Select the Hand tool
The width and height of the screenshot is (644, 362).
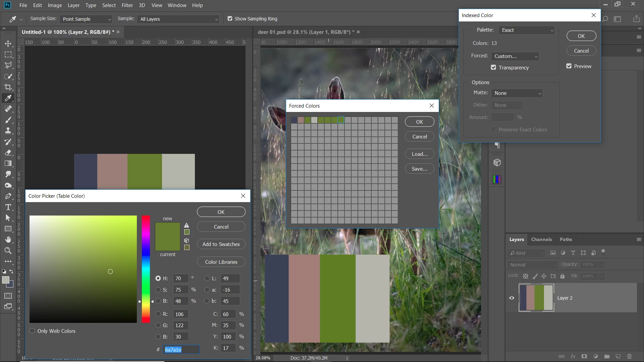point(8,239)
